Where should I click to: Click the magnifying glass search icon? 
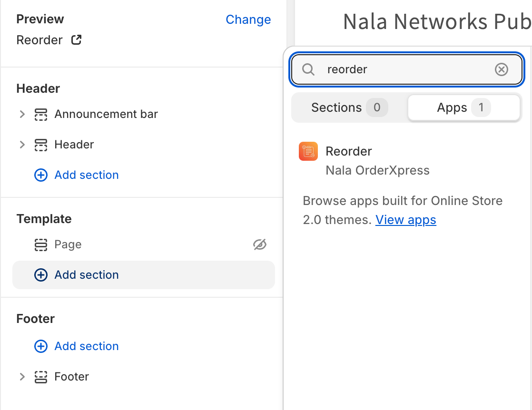[x=308, y=69]
